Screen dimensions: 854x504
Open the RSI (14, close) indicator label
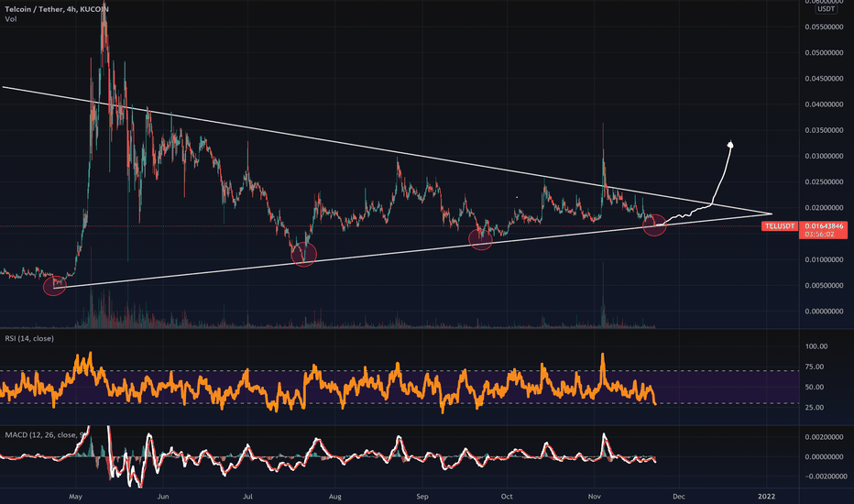pos(29,338)
